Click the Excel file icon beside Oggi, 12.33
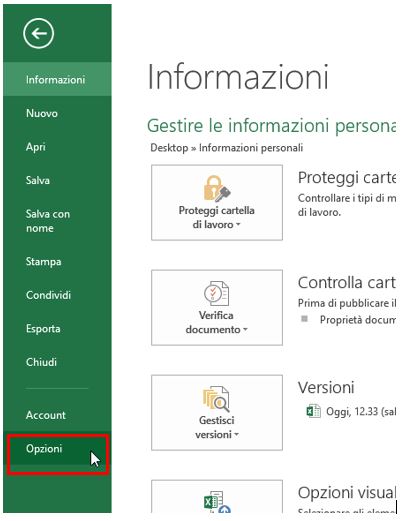 coord(313,411)
